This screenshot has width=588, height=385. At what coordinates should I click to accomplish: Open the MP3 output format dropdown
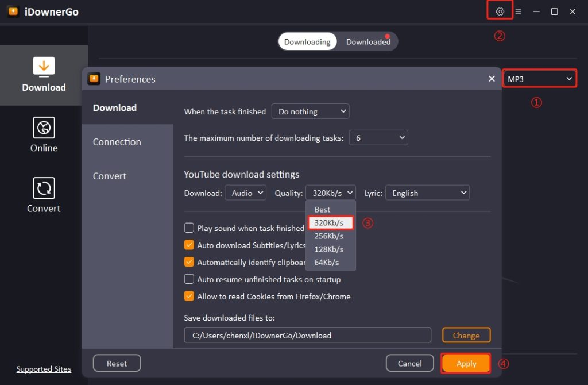click(x=539, y=79)
